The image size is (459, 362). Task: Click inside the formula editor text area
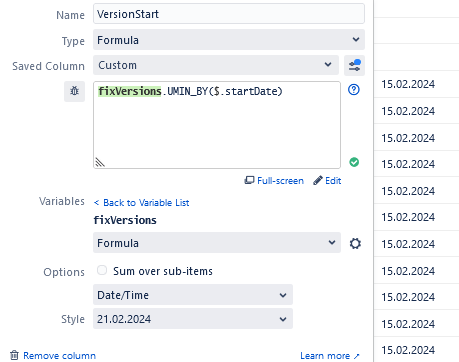tap(217, 125)
